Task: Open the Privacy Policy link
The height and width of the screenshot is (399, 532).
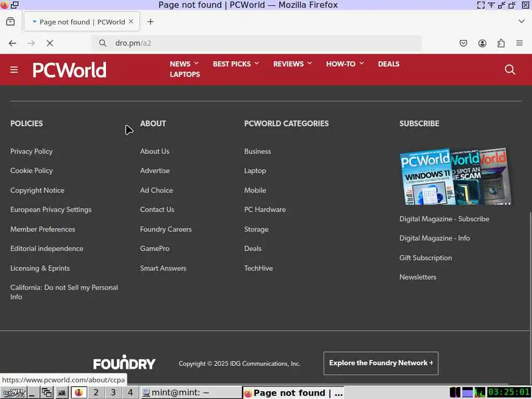Action: click(x=32, y=151)
